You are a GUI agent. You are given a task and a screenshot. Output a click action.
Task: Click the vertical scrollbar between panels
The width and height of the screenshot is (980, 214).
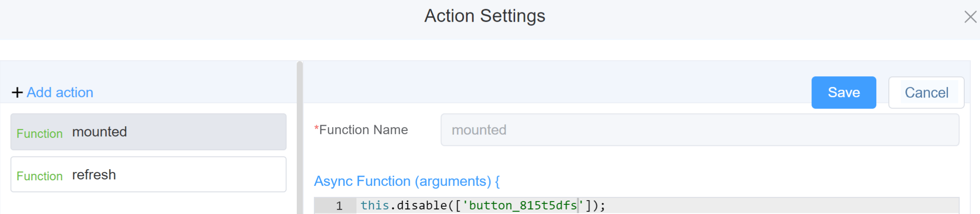[x=300, y=137]
